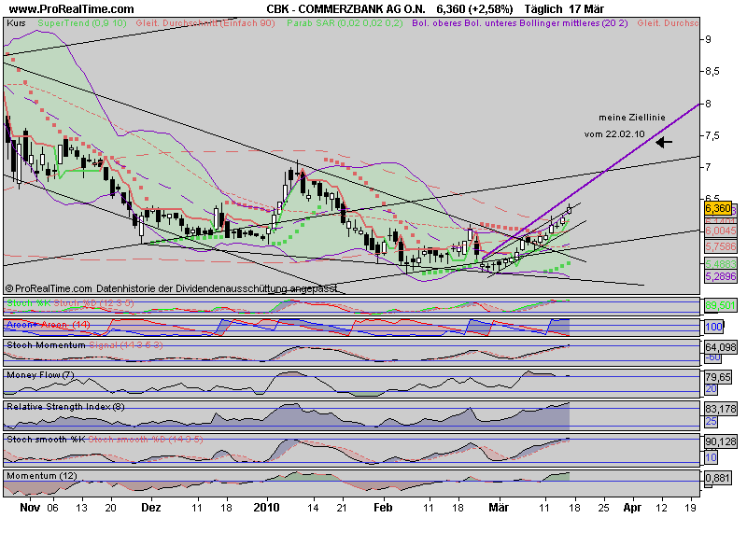Click the 25 date tick before Apr
Screen dimensions: 747x560
pos(603,508)
